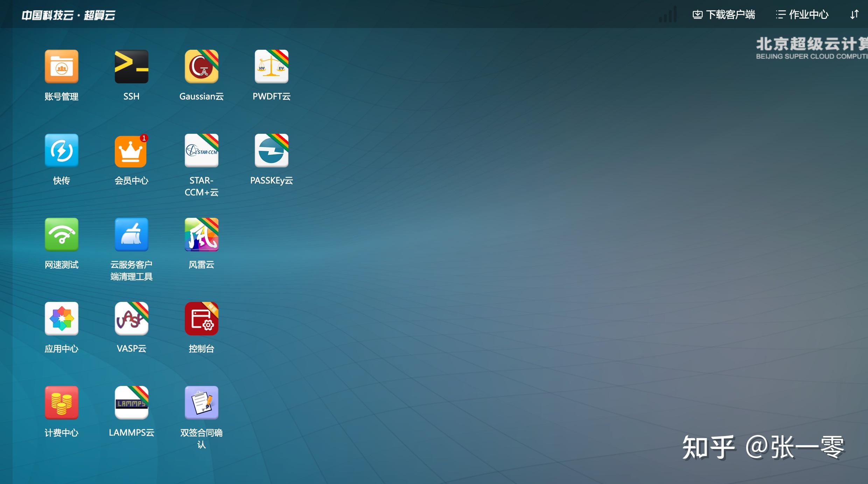Open the LAMMPS云 app
Image resolution: width=868 pixels, height=484 pixels.
pyautogui.click(x=131, y=403)
